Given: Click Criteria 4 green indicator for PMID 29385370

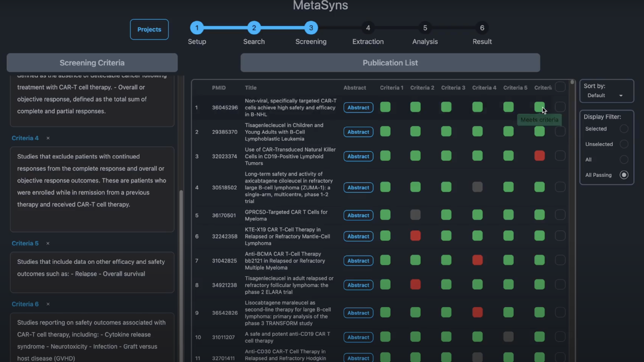Looking at the screenshot, I should click(x=477, y=131).
